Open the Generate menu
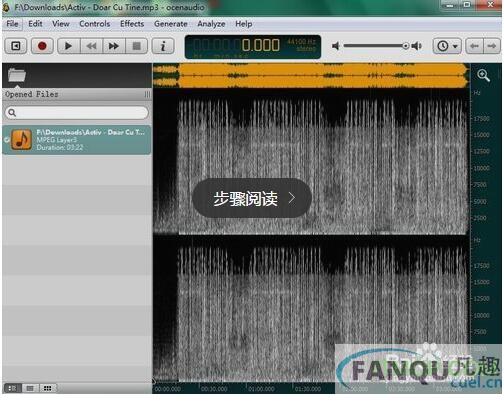The width and height of the screenshot is (503, 394). coord(171,24)
